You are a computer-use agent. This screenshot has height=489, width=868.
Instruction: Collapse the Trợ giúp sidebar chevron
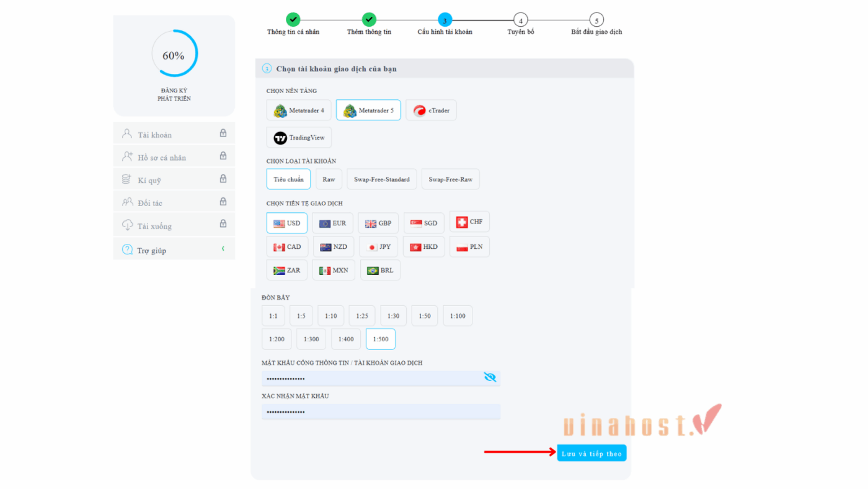tap(223, 249)
